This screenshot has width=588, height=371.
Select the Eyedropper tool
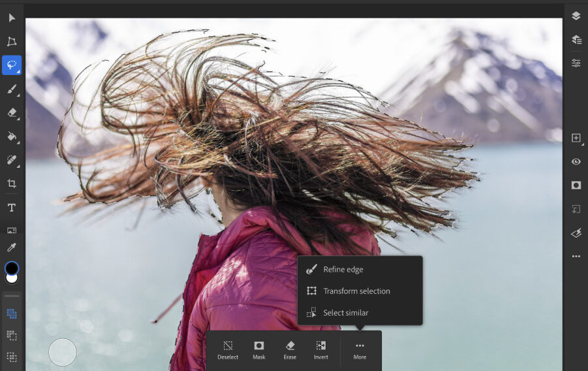(12, 248)
